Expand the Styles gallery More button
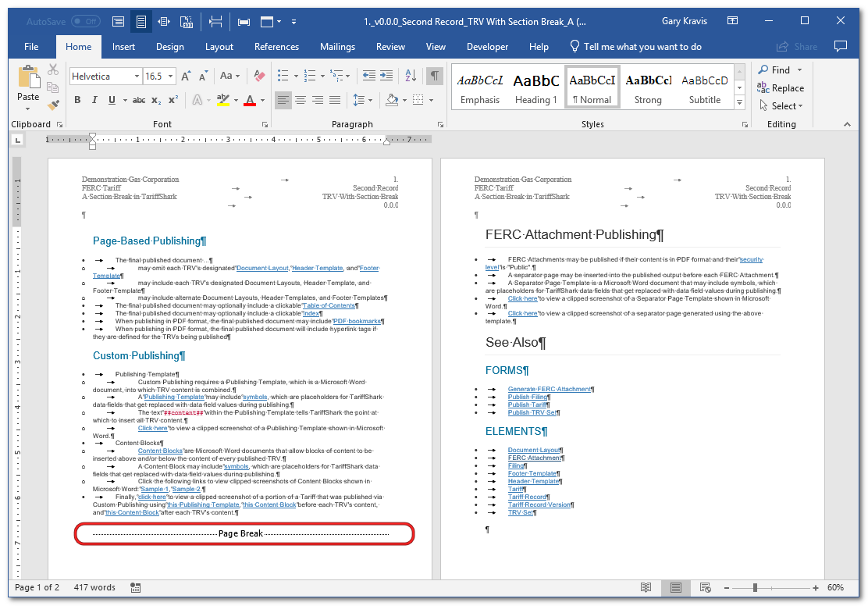The image size is (868, 606). point(739,102)
